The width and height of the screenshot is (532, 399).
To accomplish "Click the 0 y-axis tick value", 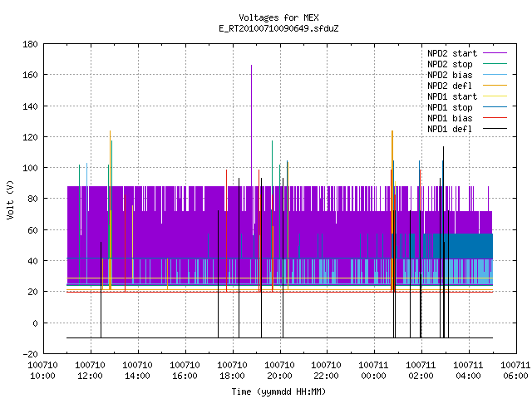I will point(35,323).
